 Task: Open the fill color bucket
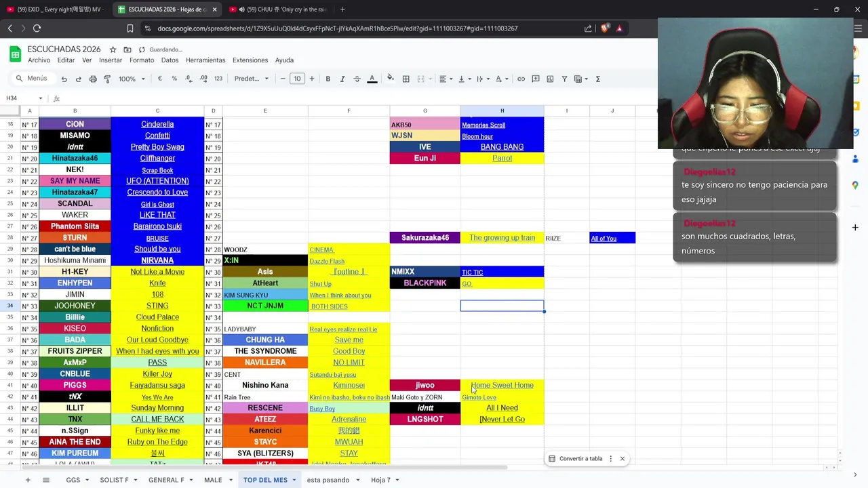tap(391, 79)
